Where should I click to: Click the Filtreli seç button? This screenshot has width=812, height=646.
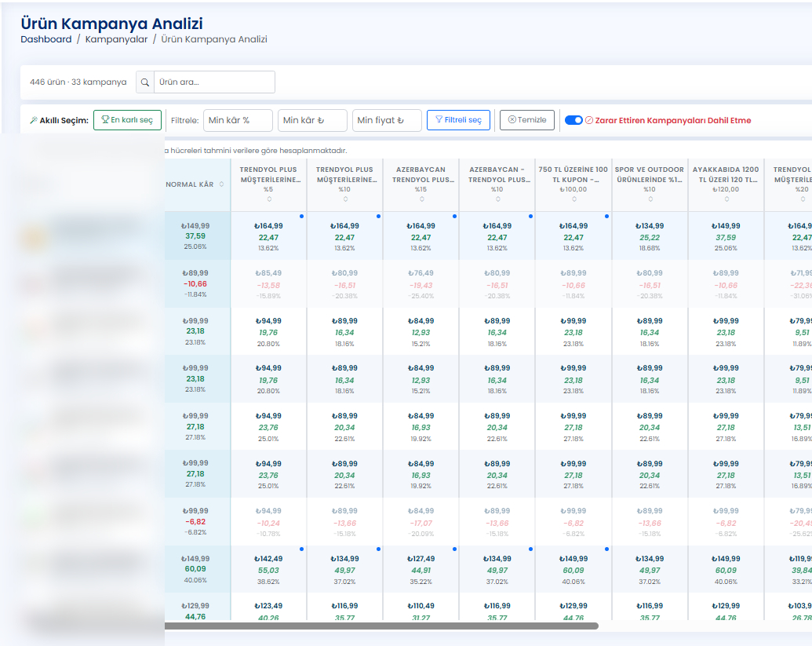point(458,120)
